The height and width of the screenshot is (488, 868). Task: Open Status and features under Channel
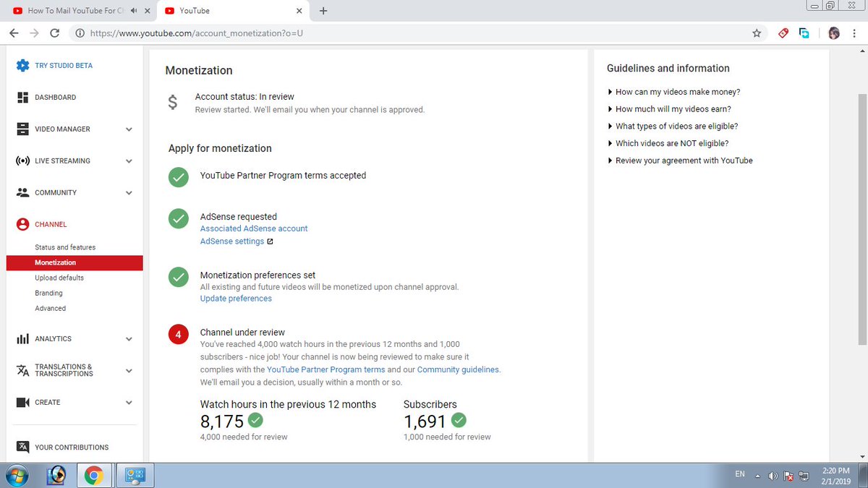pyautogui.click(x=65, y=247)
